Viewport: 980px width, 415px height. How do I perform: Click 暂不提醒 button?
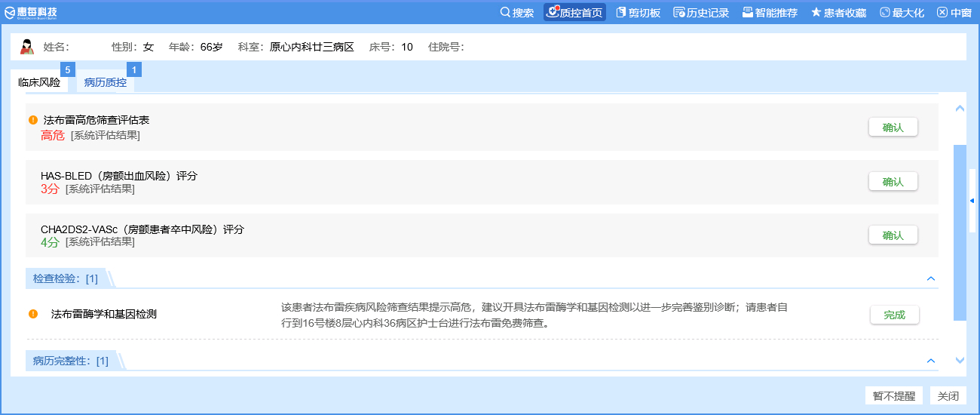click(x=894, y=396)
